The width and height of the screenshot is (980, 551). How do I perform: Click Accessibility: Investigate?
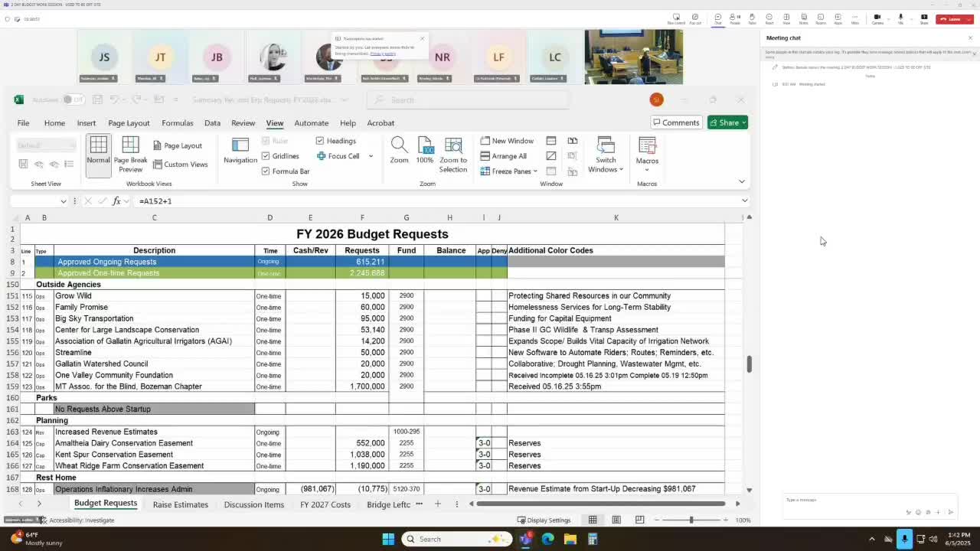77,520
